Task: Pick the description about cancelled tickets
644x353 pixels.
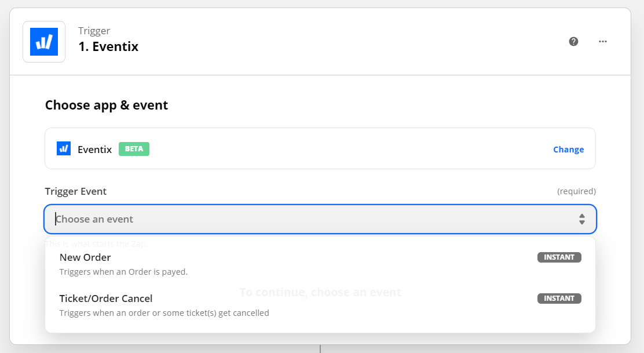Action: pyautogui.click(x=164, y=313)
